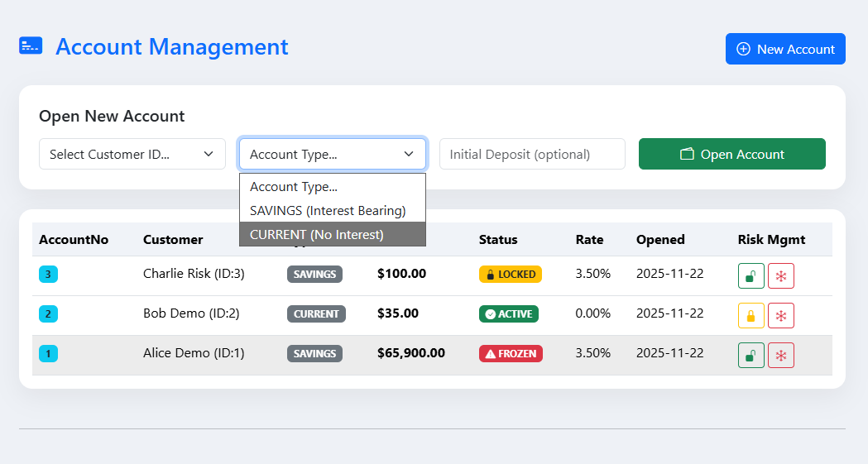Freeze Bob Demo's account using snowflake icon
Image resolution: width=868 pixels, height=464 pixels.
click(x=780, y=315)
